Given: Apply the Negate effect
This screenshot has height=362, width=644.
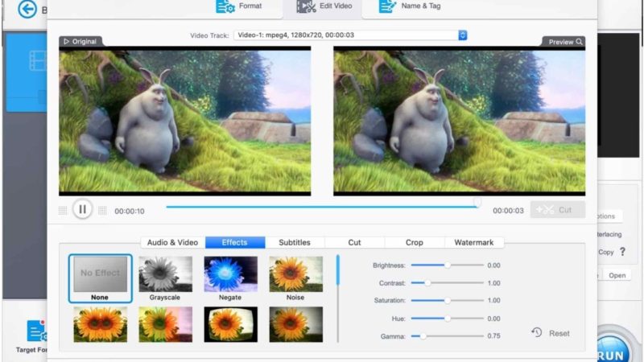Looking at the screenshot, I should [x=230, y=274].
